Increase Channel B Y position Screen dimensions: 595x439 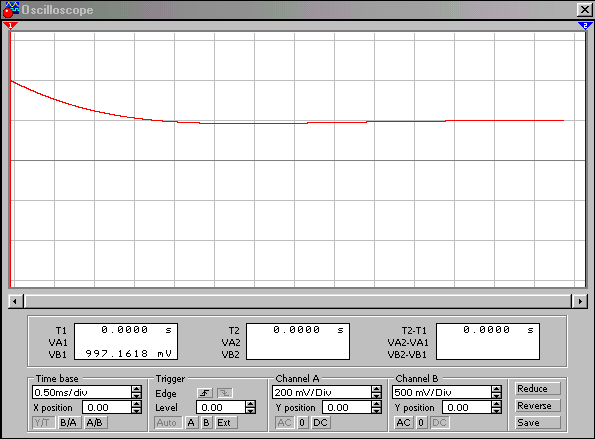pyautogui.click(x=496, y=404)
